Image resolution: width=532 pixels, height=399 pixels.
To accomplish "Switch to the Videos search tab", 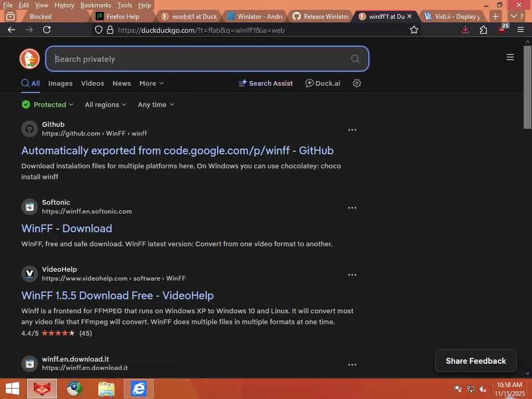I will (92, 83).
